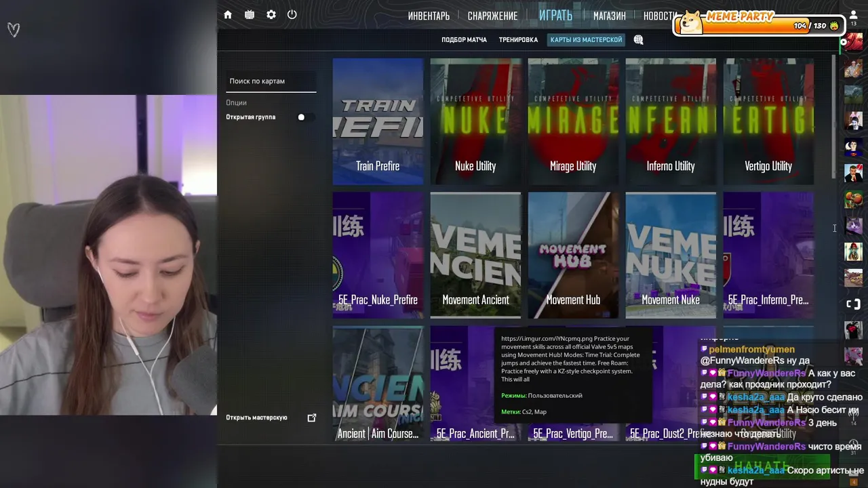The height and width of the screenshot is (488, 868).
Task: Click the Doge icon on Meme Party banner
Action: pyautogui.click(x=692, y=22)
